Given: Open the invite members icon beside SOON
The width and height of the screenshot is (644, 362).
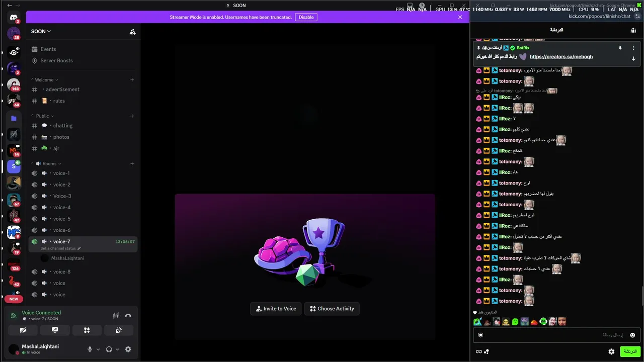Looking at the screenshot, I should [132, 32].
